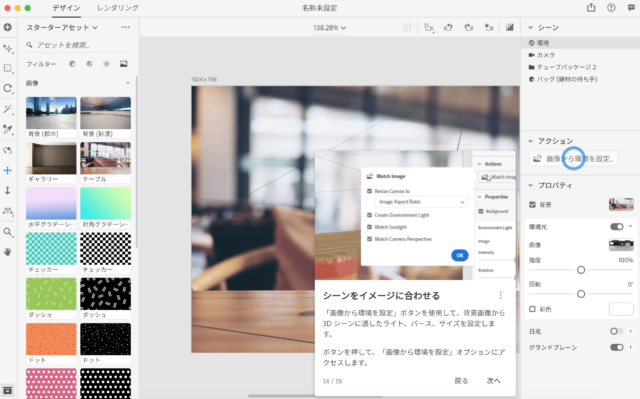Viewport: 640px width, 399px height.
Task: Select the Horizon tool
Action: click(x=8, y=211)
